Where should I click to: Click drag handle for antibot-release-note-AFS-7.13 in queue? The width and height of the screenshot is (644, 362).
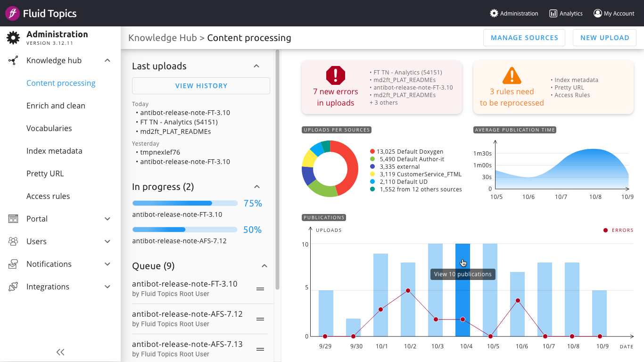(260, 349)
